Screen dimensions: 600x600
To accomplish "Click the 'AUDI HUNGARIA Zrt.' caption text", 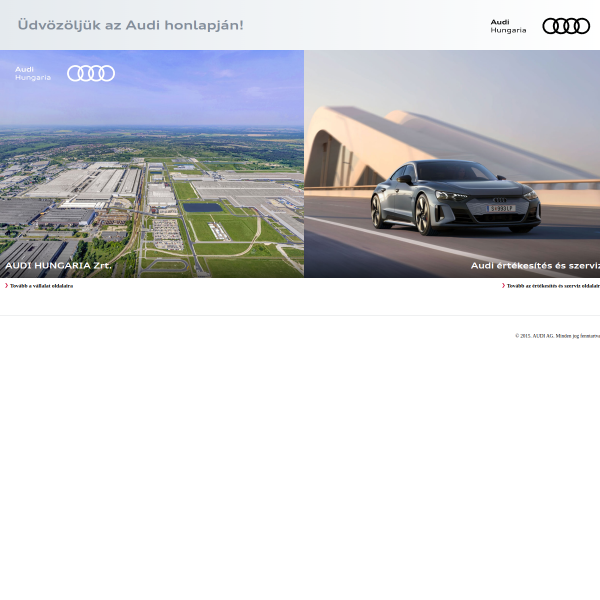I will click(x=58, y=265).
